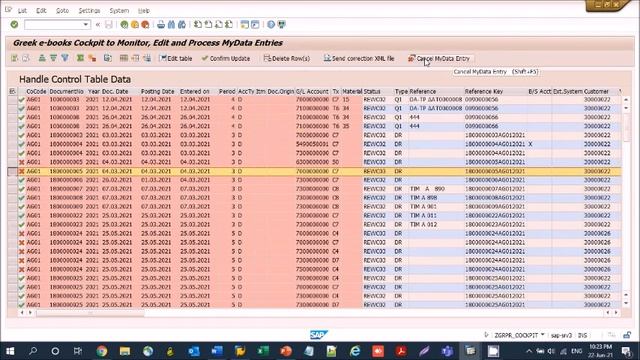The height and width of the screenshot is (360, 640).
Task: Click the Sort Descending icon
Action: pyautogui.click(x=53, y=58)
